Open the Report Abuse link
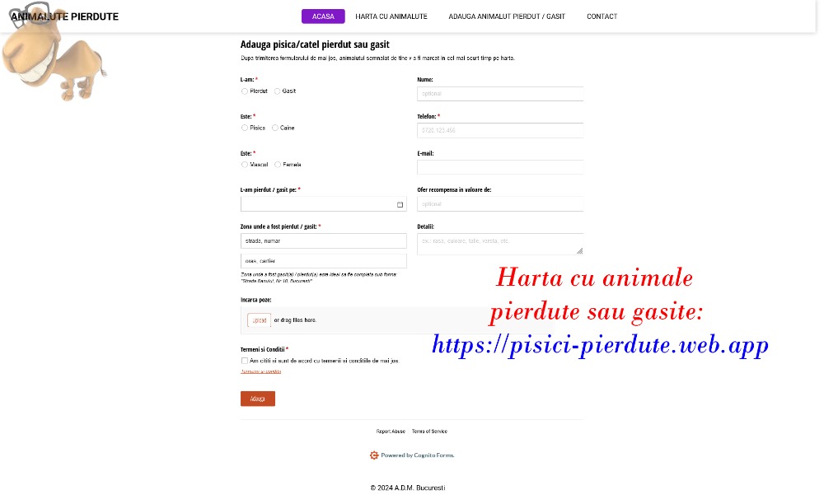Viewport: 824px width, 504px height. (x=391, y=432)
